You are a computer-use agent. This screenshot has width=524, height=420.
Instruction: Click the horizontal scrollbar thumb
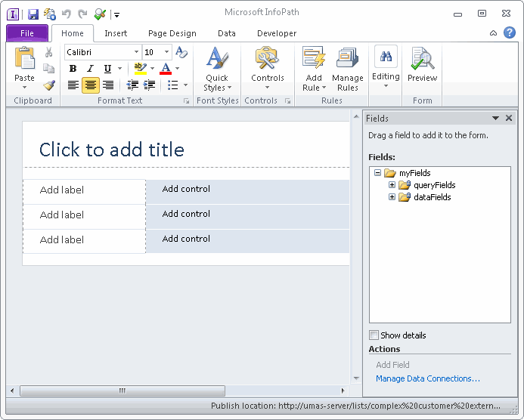coord(122,391)
